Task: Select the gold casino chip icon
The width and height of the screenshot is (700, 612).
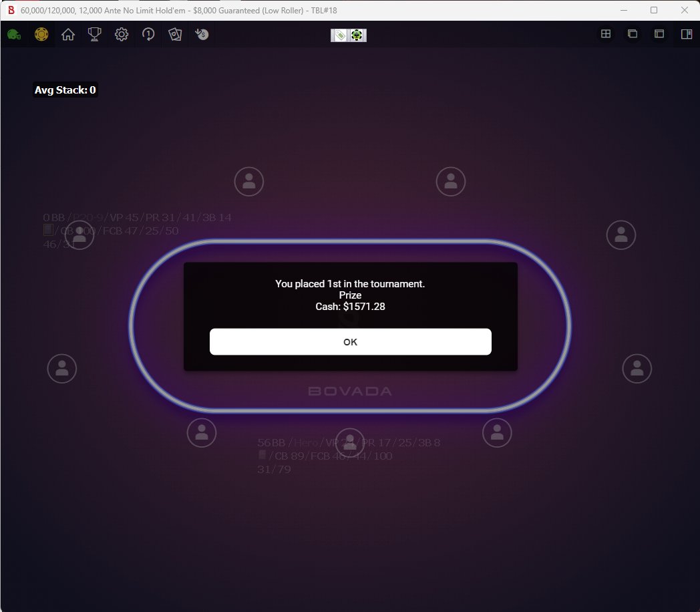Action: [41, 34]
